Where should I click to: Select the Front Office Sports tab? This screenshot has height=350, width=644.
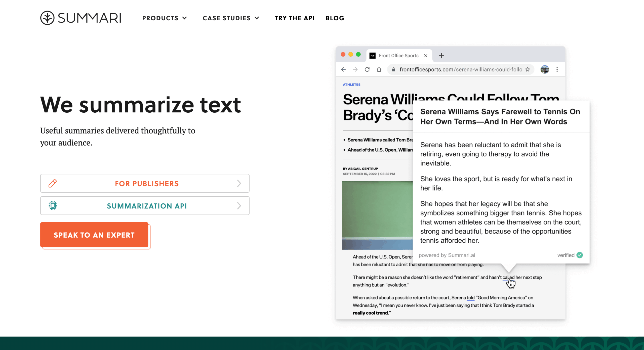(x=399, y=56)
